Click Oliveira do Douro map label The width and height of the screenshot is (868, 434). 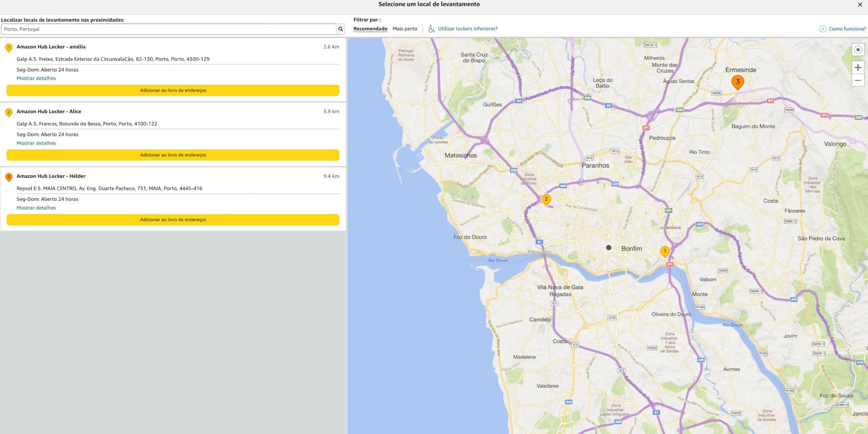[x=671, y=315]
